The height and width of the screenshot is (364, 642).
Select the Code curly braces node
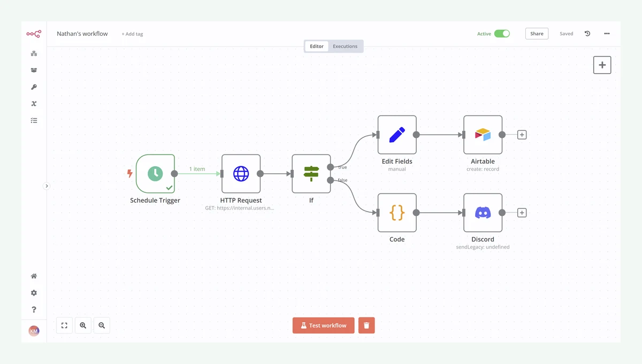(x=397, y=213)
